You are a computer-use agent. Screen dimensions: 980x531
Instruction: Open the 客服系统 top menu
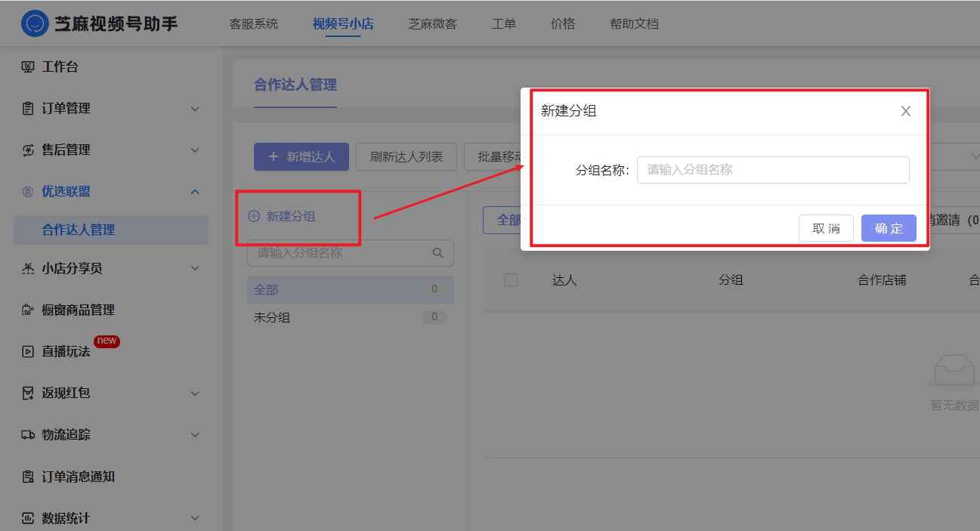pyautogui.click(x=254, y=23)
